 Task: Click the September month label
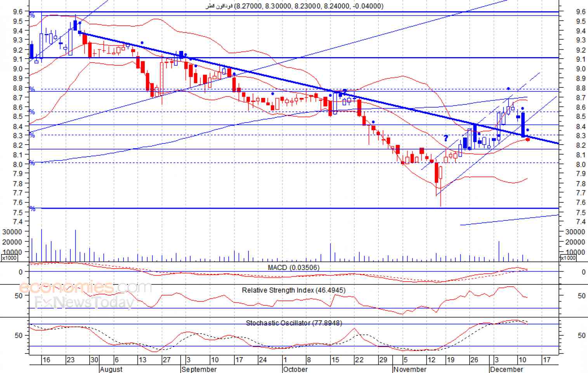pyautogui.click(x=199, y=369)
